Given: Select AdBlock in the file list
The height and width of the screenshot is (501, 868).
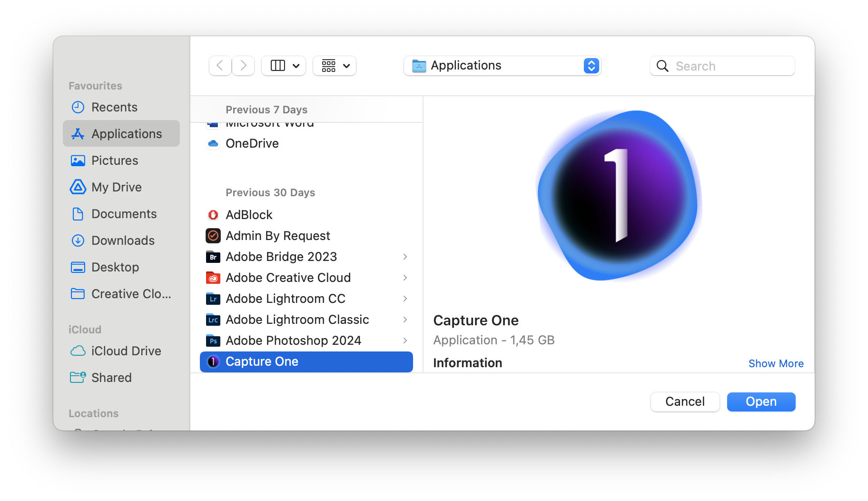Looking at the screenshot, I should tap(306, 215).
